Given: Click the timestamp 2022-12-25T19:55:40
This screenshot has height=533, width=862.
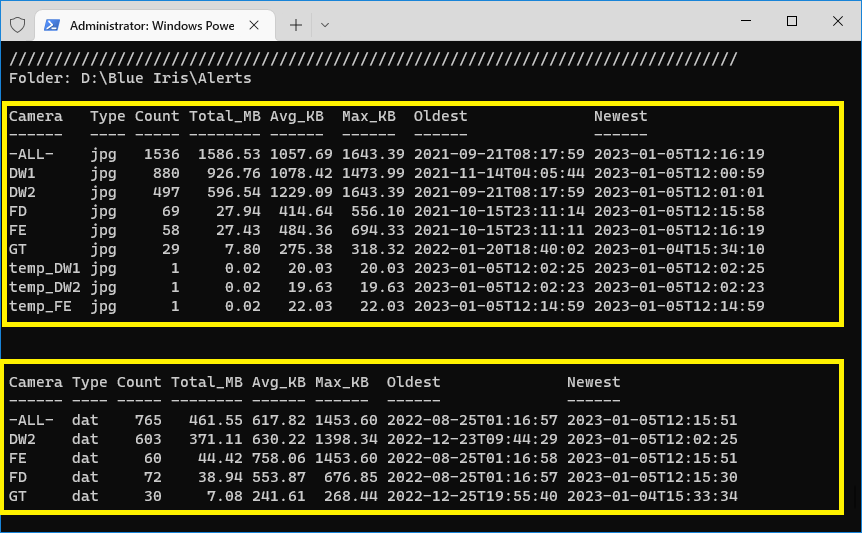Looking at the screenshot, I should point(472,496).
